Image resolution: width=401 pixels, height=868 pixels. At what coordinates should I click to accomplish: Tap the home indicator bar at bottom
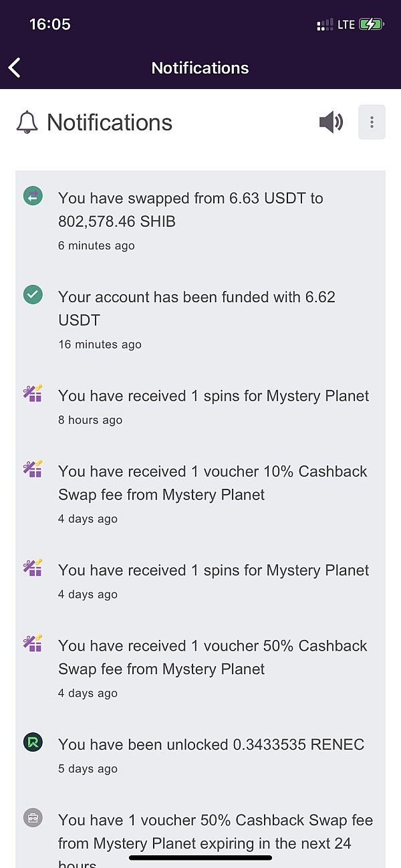(x=200, y=857)
